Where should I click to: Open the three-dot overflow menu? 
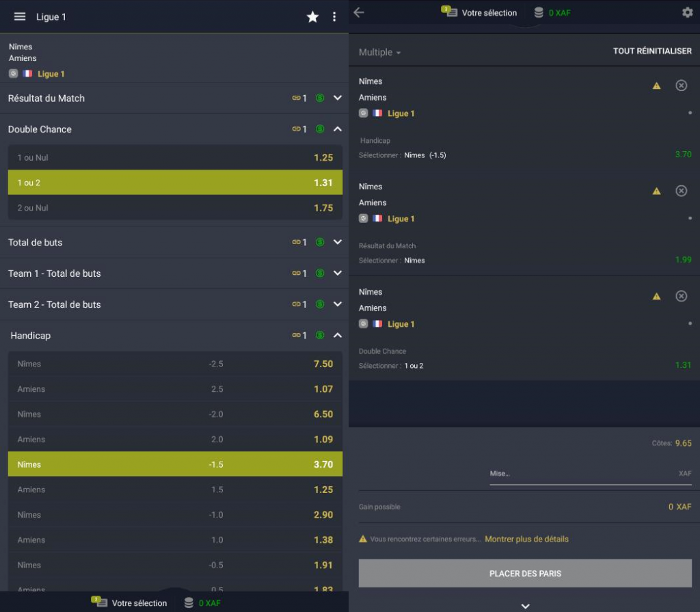pyautogui.click(x=334, y=16)
